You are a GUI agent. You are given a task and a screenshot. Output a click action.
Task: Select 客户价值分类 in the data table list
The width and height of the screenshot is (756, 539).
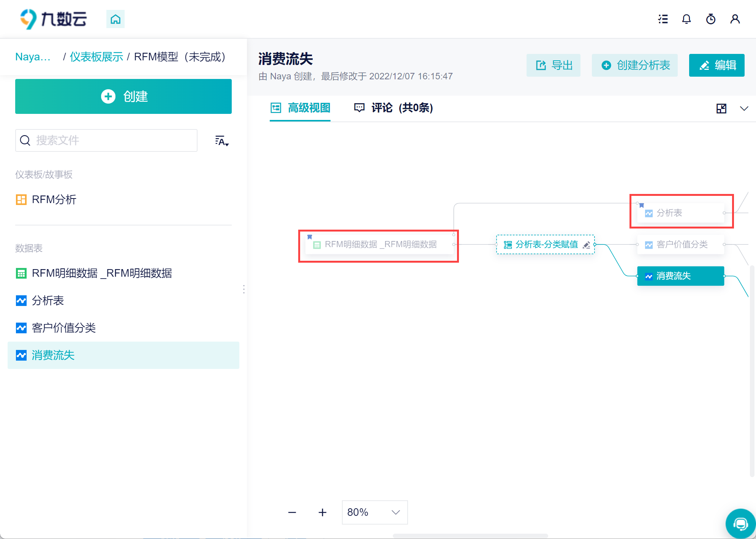click(63, 328)
